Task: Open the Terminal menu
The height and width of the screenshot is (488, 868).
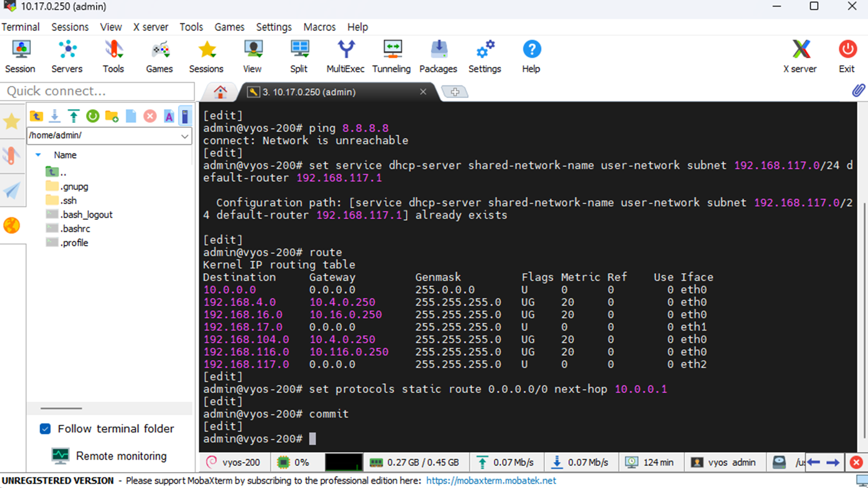Action: (x=20, y=27)
